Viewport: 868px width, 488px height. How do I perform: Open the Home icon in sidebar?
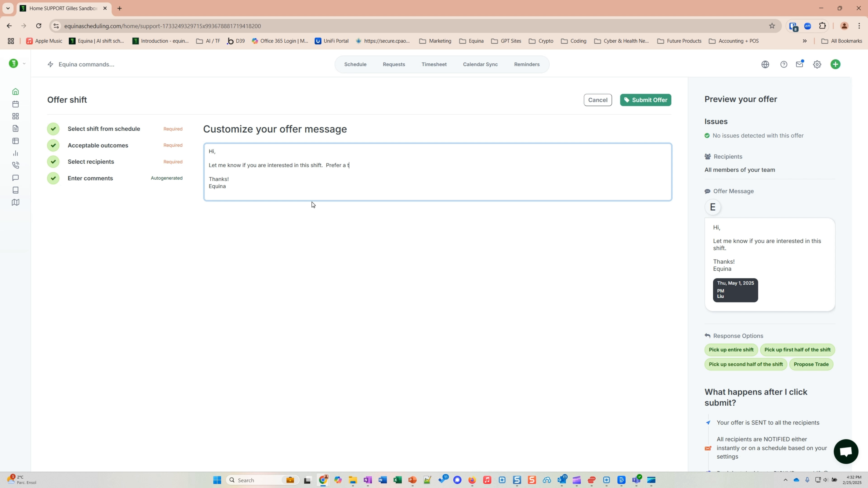(15, 91)
